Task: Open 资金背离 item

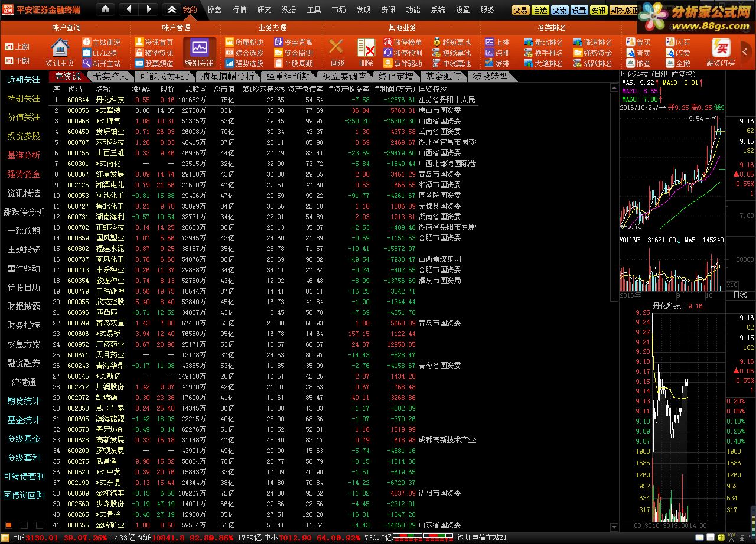Action: (x=294, y=43)
